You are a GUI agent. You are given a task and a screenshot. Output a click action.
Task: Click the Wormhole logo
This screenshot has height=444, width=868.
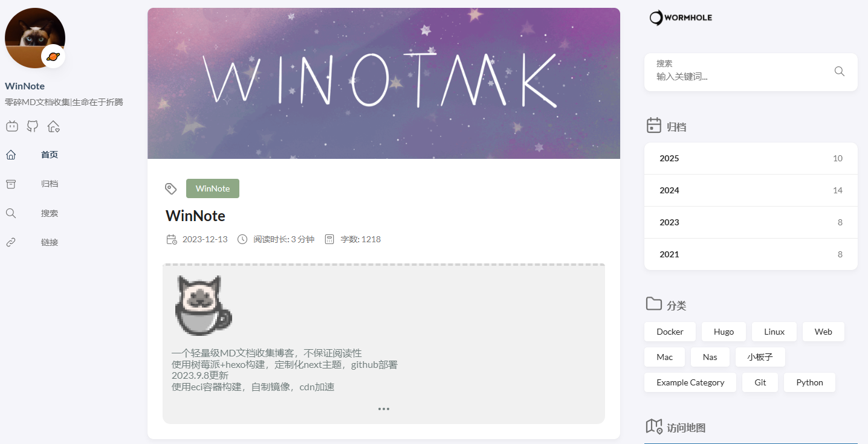coord(681,18)
